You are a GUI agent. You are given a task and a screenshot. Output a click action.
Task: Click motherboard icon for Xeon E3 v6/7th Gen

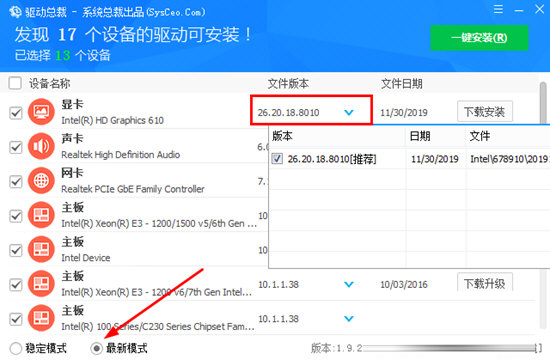(41, 284)
